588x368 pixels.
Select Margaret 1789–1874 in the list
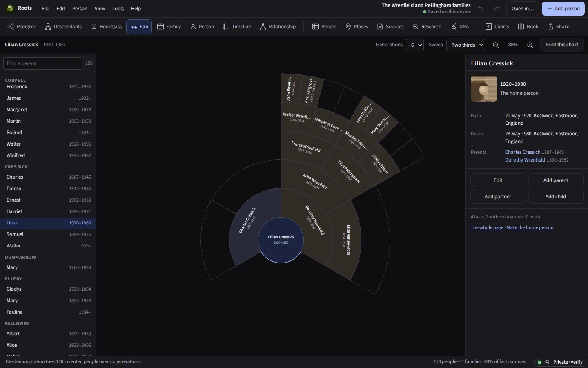click(x=48, y=110)
